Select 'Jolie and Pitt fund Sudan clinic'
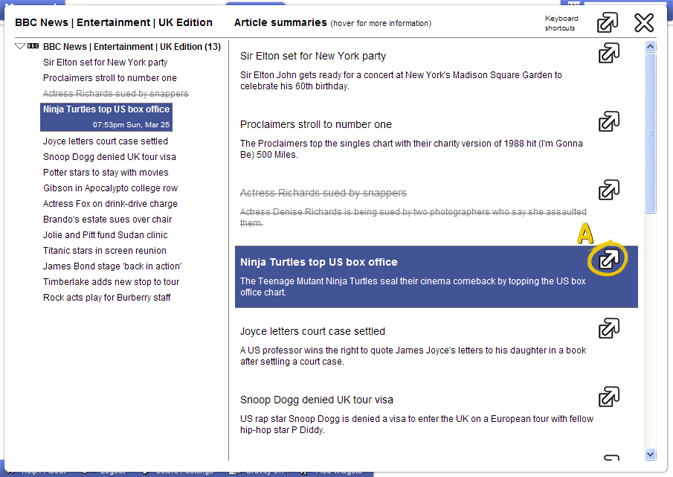The image size is (673, 477). pos(105,235)
